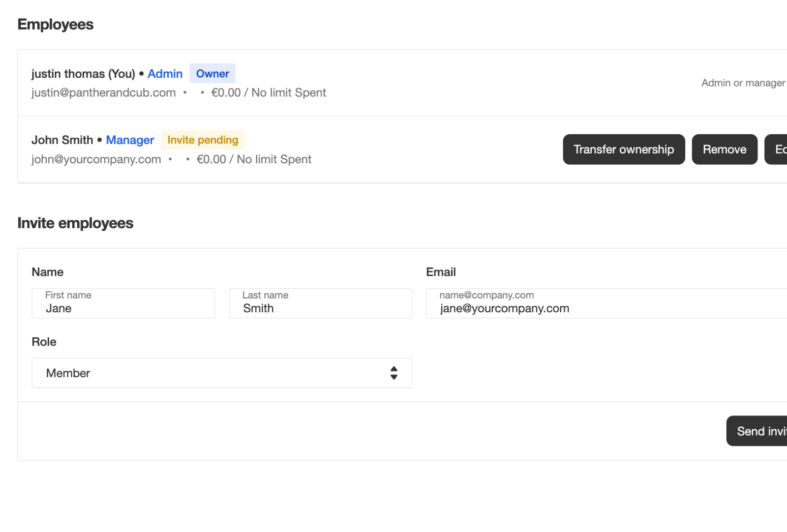Click justin@pantherandcub.com email address
Image resolution: width=787 pixels, height=532 pixels.
pos(103,92)
